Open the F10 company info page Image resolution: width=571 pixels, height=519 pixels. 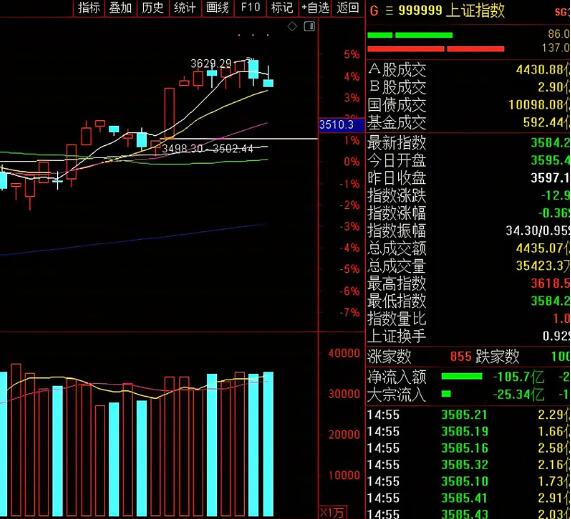click(250, 8)
